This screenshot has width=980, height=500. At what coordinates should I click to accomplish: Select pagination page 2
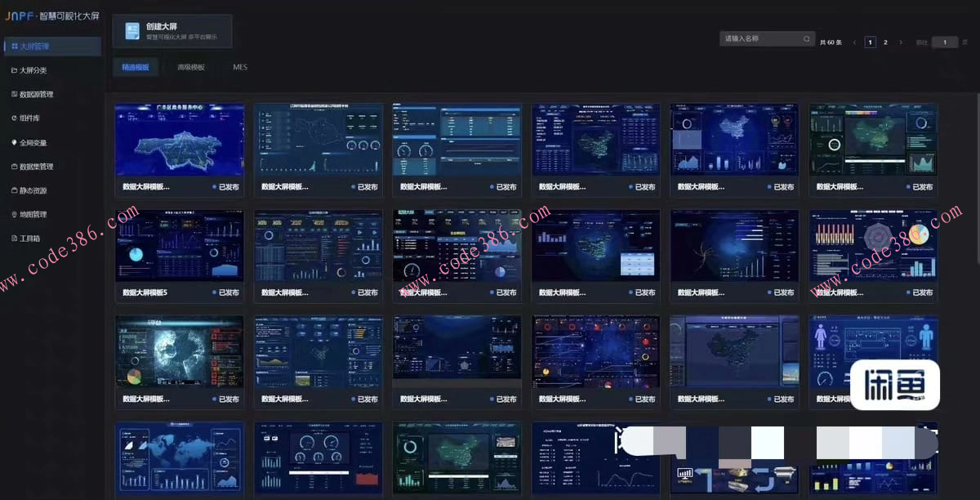(x=885, y=42)
